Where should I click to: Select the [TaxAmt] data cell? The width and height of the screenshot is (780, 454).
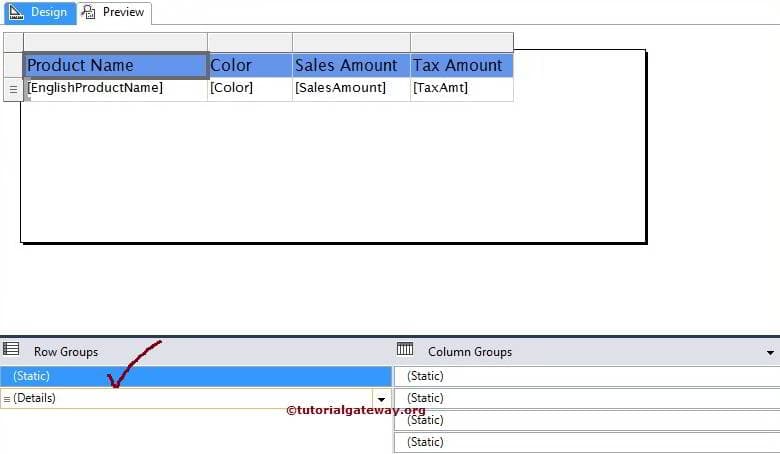pyautogui.click(x=462, y=90)
